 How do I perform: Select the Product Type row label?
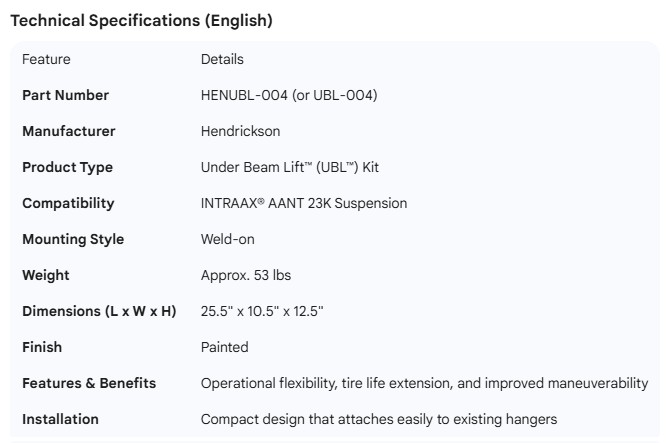click(67, 167)
